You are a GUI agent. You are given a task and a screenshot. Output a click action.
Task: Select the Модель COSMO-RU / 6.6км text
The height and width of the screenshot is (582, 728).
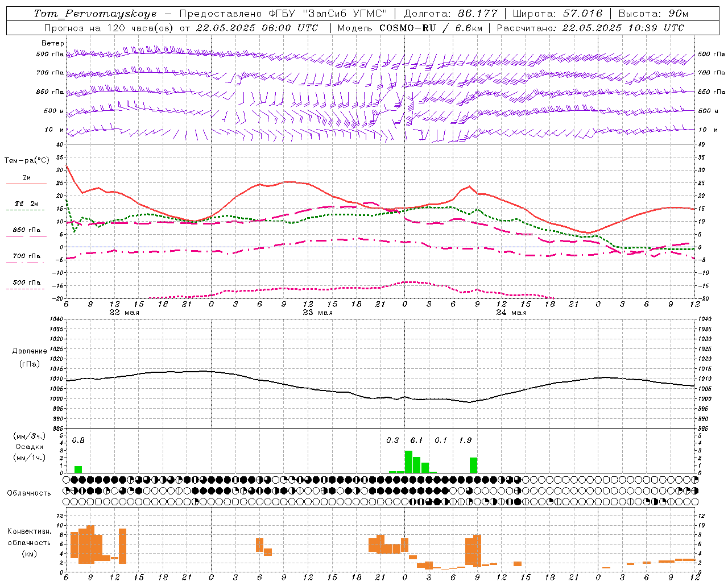click(409, 28)
